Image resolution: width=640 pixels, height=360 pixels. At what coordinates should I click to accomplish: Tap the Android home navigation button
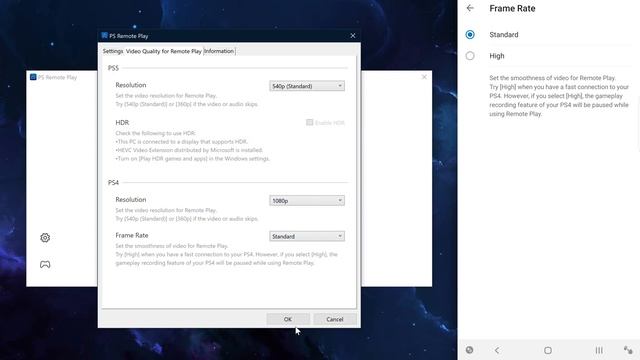point(548,350)
